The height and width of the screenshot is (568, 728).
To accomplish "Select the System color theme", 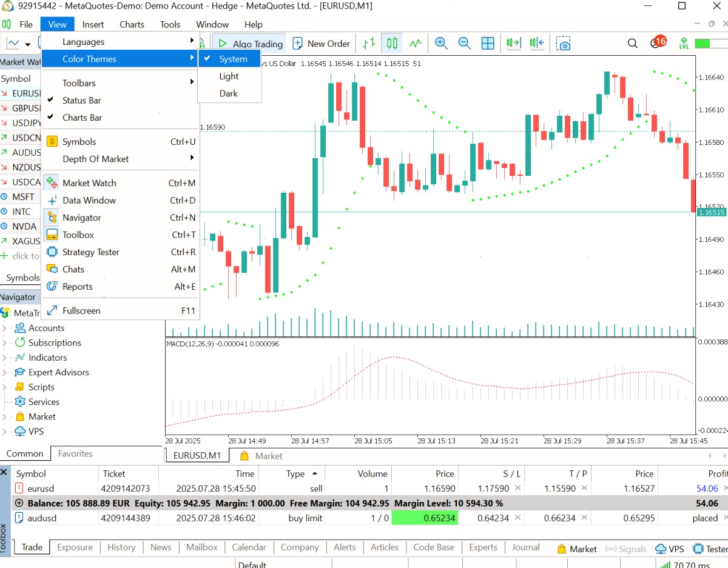I will pos(229,59).
